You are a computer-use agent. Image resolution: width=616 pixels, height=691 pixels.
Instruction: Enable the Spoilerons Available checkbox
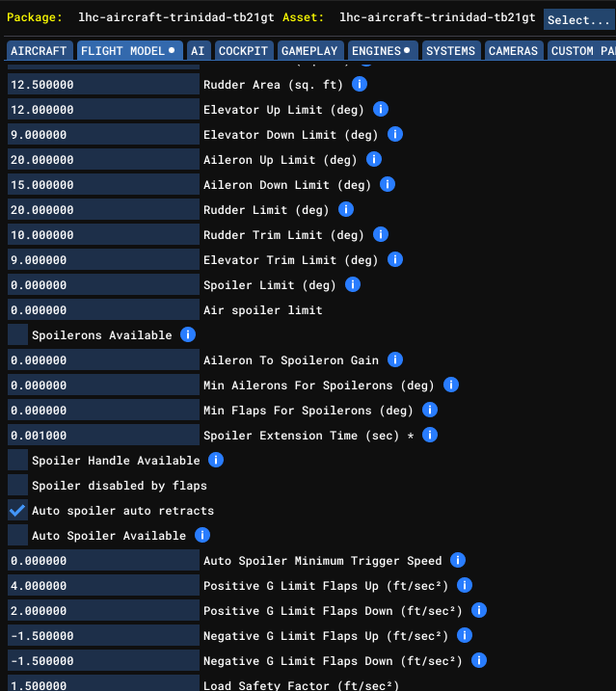(x=17, y=335)
